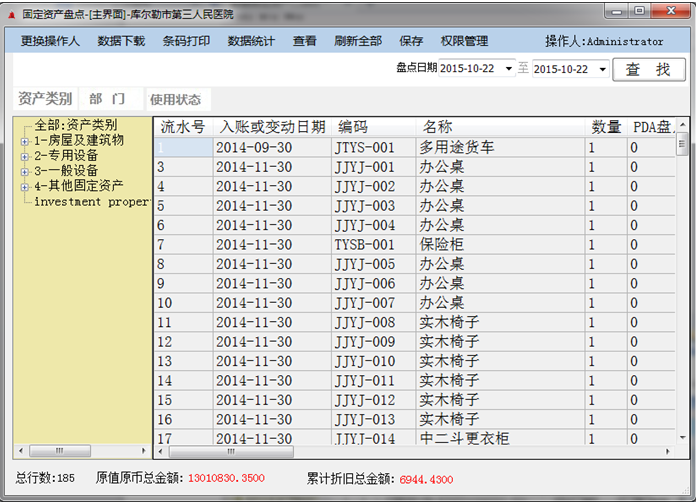
Task: Open the 查看 menu
Action: (304, 41)
